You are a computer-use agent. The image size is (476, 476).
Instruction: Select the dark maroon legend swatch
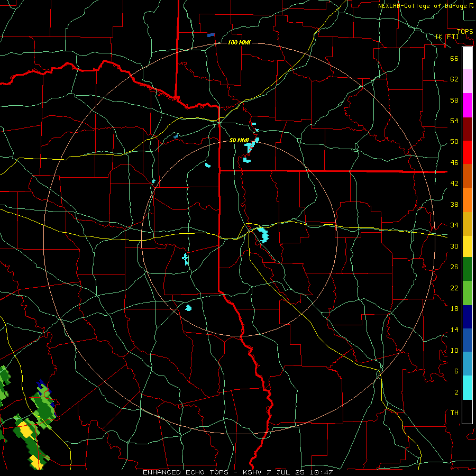467,129
